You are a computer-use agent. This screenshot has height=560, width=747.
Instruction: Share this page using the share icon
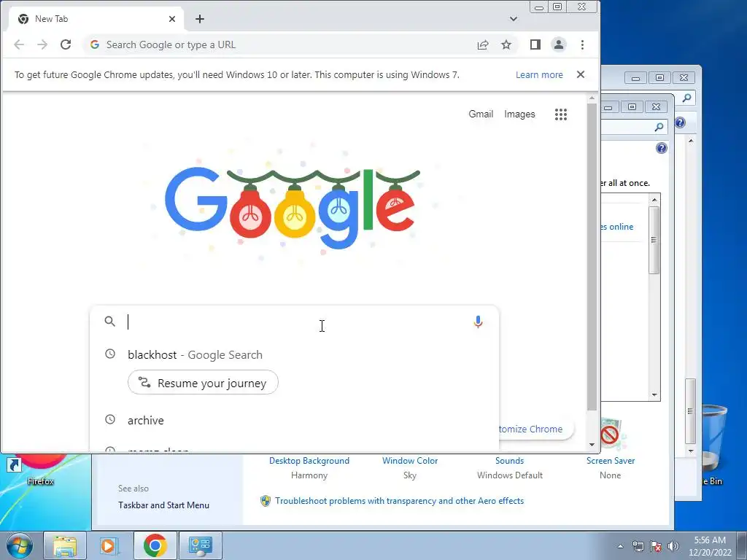pyautogui.click(x=483, y=44)
